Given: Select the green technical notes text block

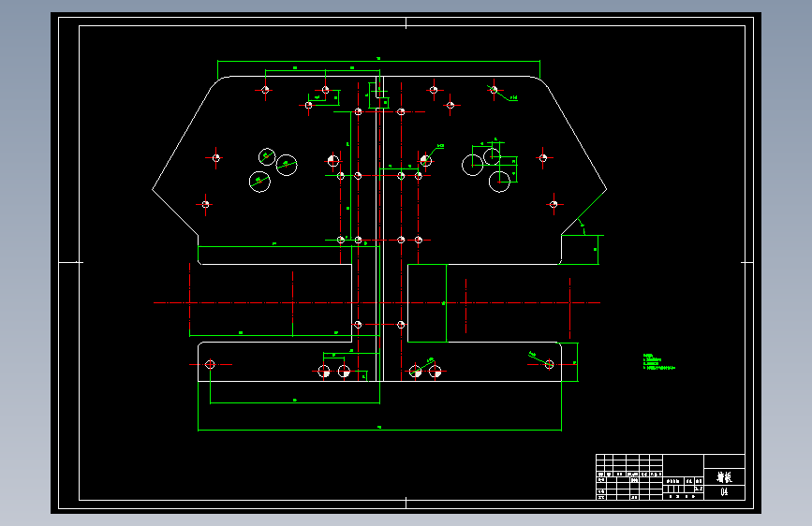Looking at the screenshot, I should (658, 362).
